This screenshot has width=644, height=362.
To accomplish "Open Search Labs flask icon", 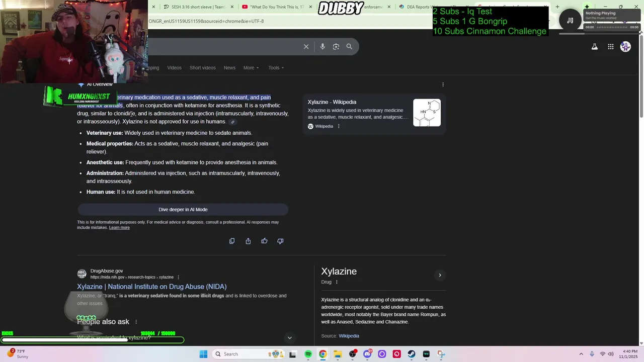I will coord(594,47).
